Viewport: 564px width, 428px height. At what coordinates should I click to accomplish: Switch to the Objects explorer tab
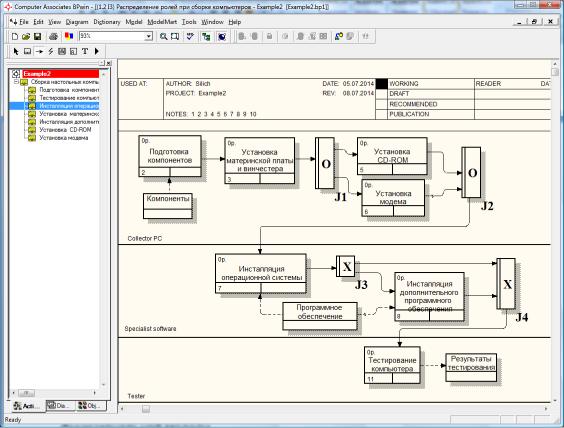point(91,406)
